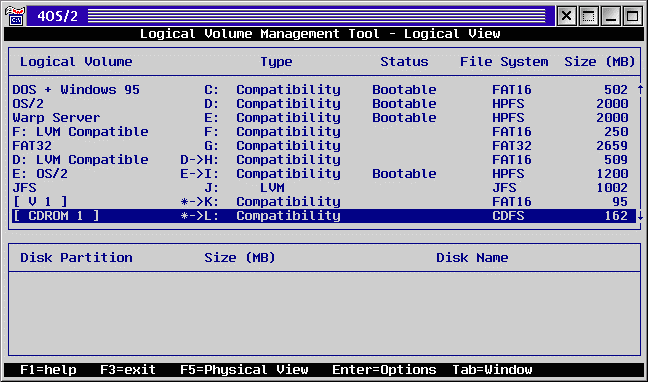Select the DOS + Windows 95 volume
Image resolution: width=648 pixels, height=382 pixels.
(324, 90)
